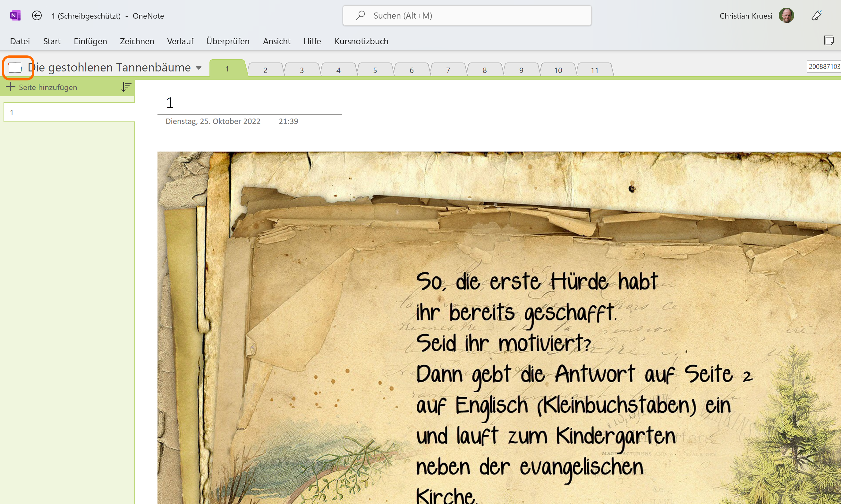Click Seite hinzufügen button

tap(42, 87)
